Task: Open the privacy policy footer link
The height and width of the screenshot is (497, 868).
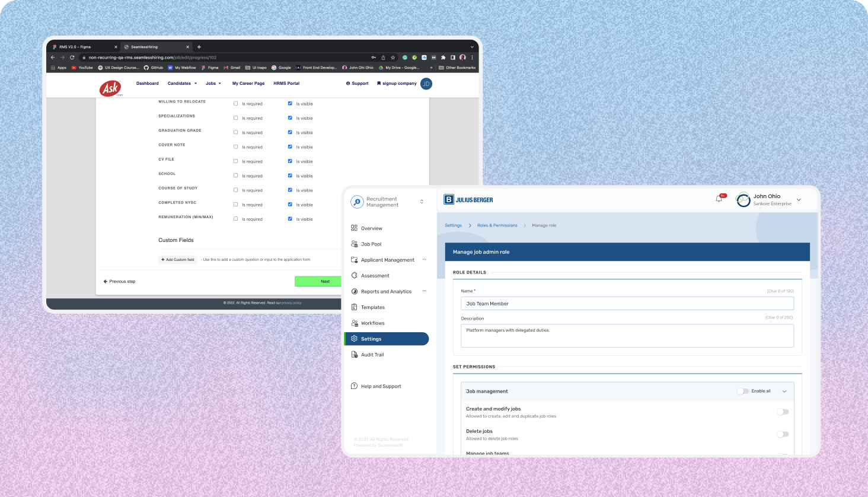Action: click(x=292, y=303)
